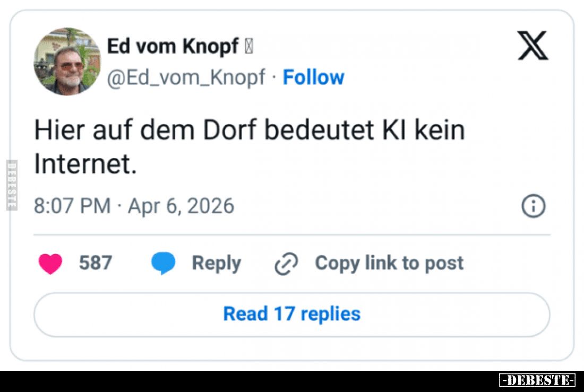Open the profile of Ed vom Knopf
This screenshot has height=392, width=584.
tap(173, 46)
